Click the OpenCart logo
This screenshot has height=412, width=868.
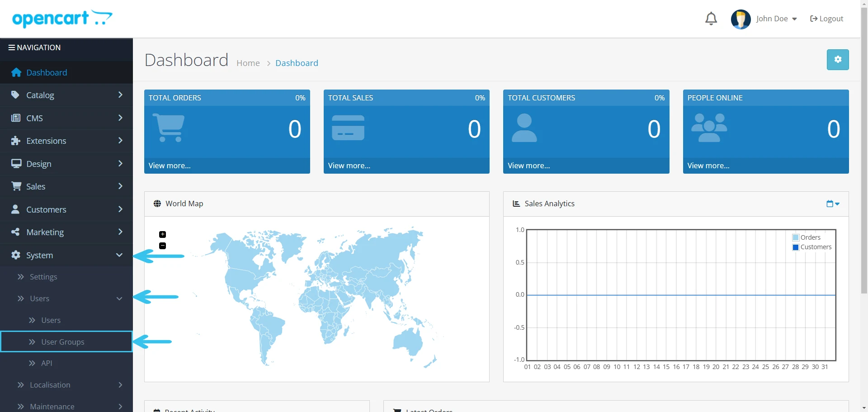tap(62, 19)
